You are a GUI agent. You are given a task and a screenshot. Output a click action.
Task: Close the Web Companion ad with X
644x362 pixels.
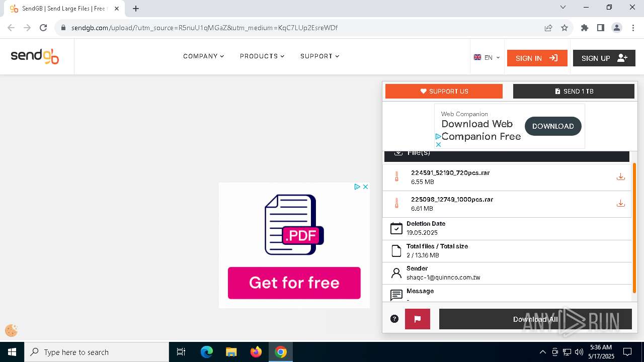(438, 144)
